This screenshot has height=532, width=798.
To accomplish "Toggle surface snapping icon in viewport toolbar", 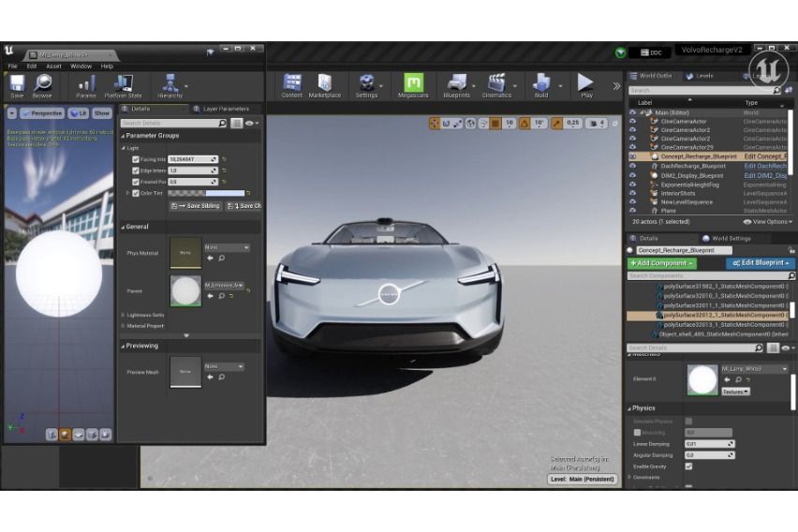I will [483, 124].
